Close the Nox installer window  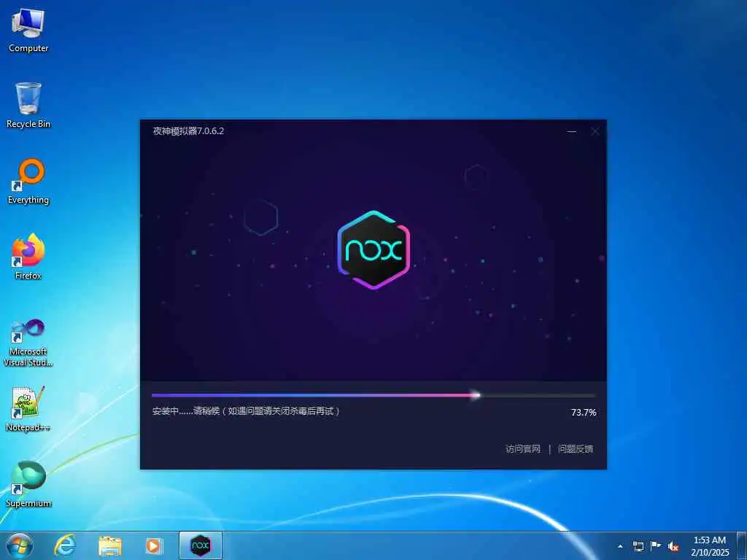point(595,131)
